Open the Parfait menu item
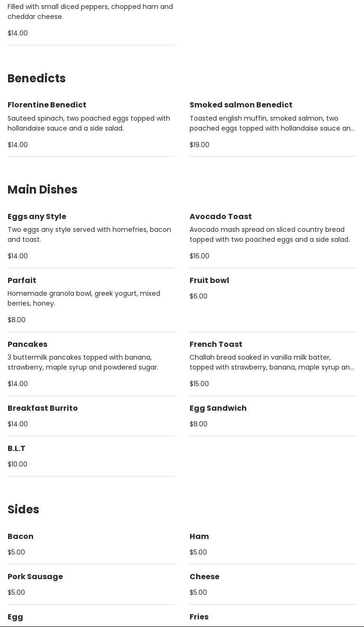Image resolution: width=364 pixels, height=627 pixels. (x=22, y=281)
